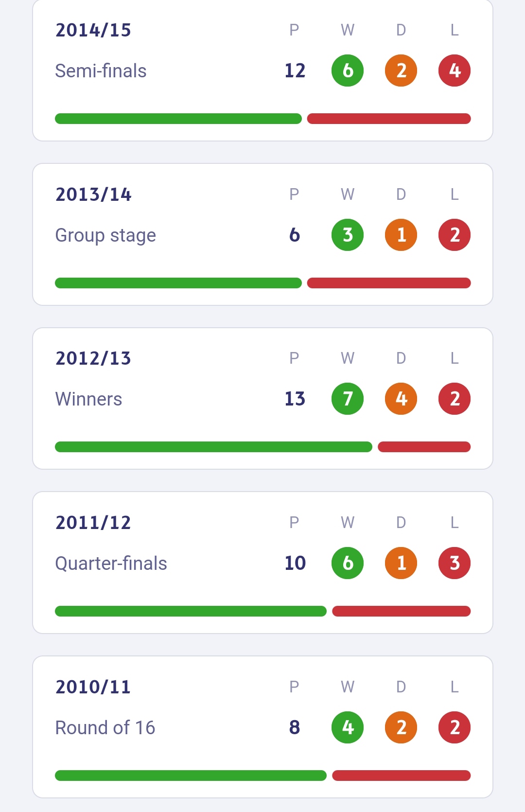This screenshot has height=812, width=525.
Task: Click the green wins badge for 2011/12
Action: click(x=348, y=563)
